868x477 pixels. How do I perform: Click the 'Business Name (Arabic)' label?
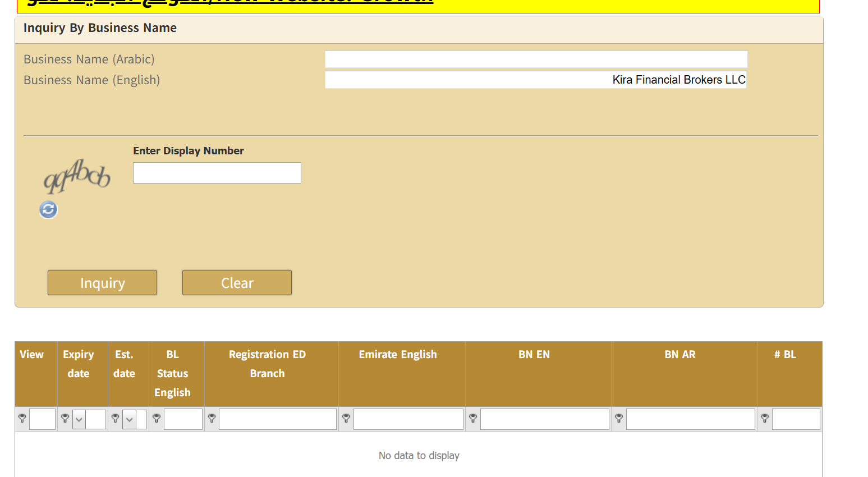pyautogui.click(x=89, y=59)
